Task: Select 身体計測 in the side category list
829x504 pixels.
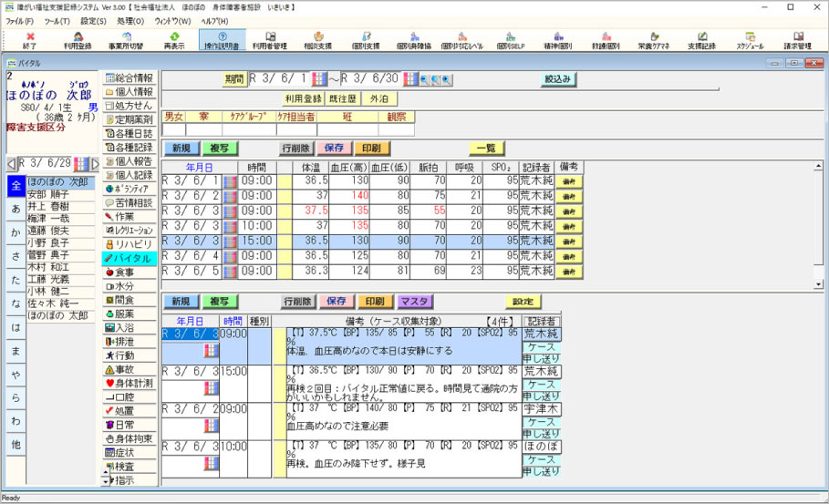Action: click(x=130, y=384)
